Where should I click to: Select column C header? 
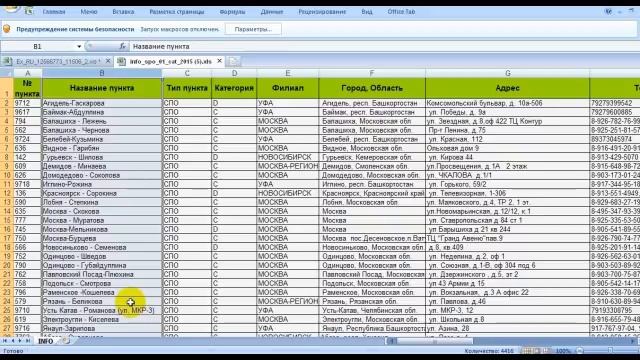pos(187,73)
